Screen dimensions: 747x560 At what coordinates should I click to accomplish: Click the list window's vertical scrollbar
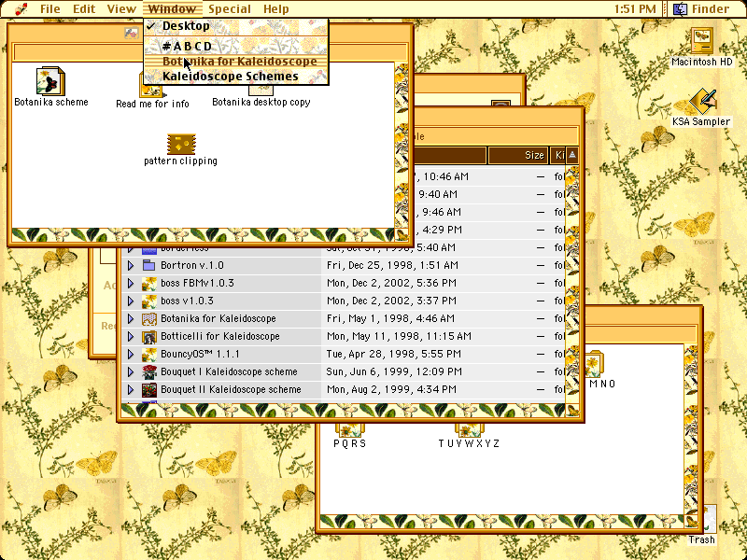pos(572,285)
